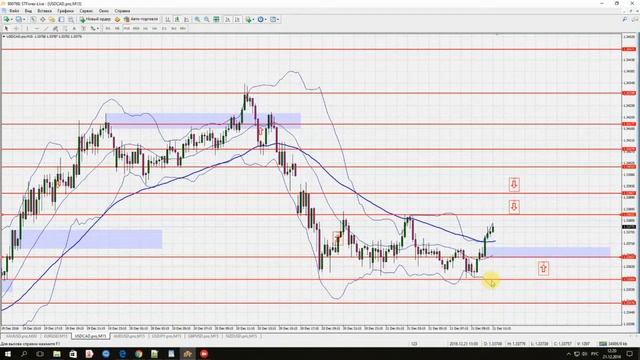The image size is (640, 360).
Task: Select the Equidistant Channel tool
Action: click(55, 28)
